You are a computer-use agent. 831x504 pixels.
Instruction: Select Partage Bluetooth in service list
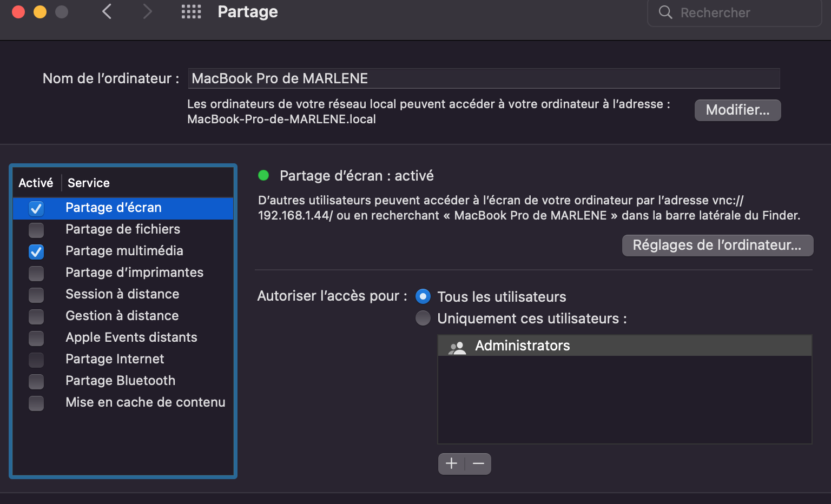[x=120, y=381]
